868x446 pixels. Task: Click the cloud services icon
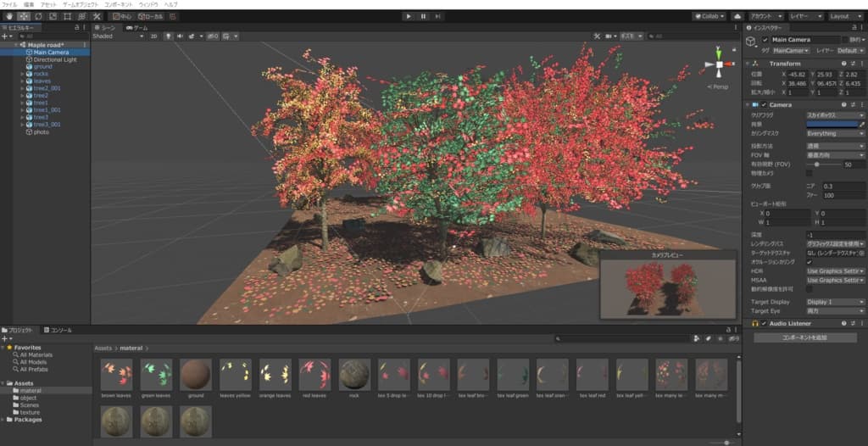click(x=737, y=16)
